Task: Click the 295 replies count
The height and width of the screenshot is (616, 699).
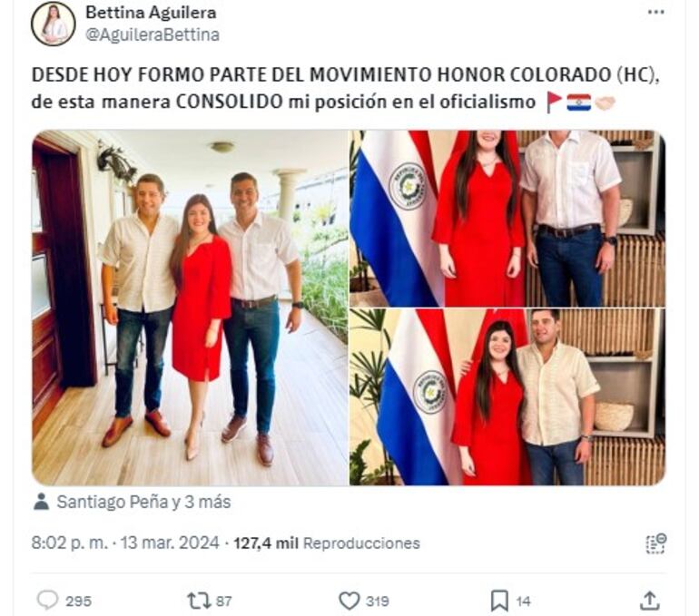Action: pos(78,601)
